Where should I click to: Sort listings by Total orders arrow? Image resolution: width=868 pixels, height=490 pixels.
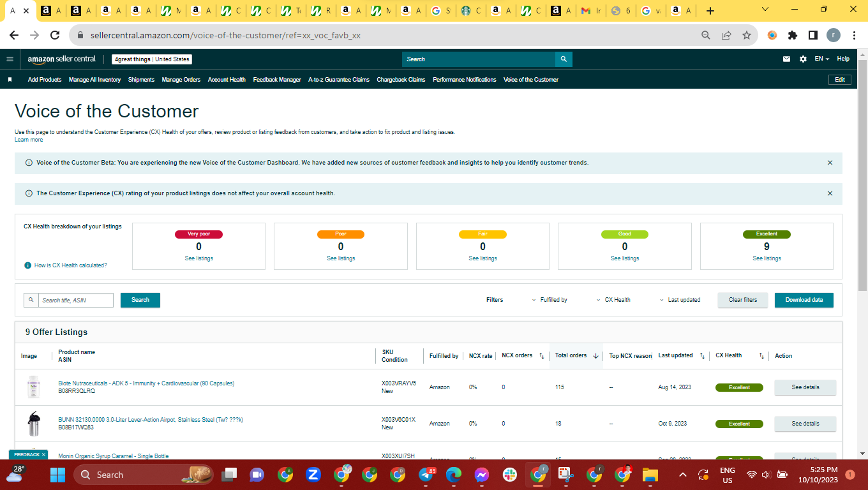coord(595,356)
